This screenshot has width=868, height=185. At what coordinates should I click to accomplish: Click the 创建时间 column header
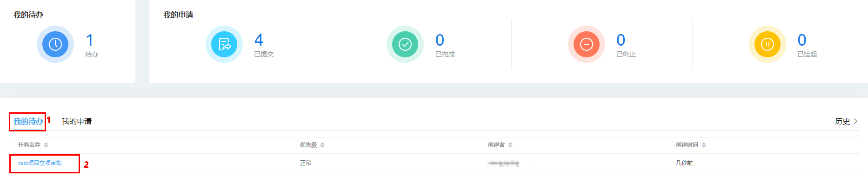687,145
